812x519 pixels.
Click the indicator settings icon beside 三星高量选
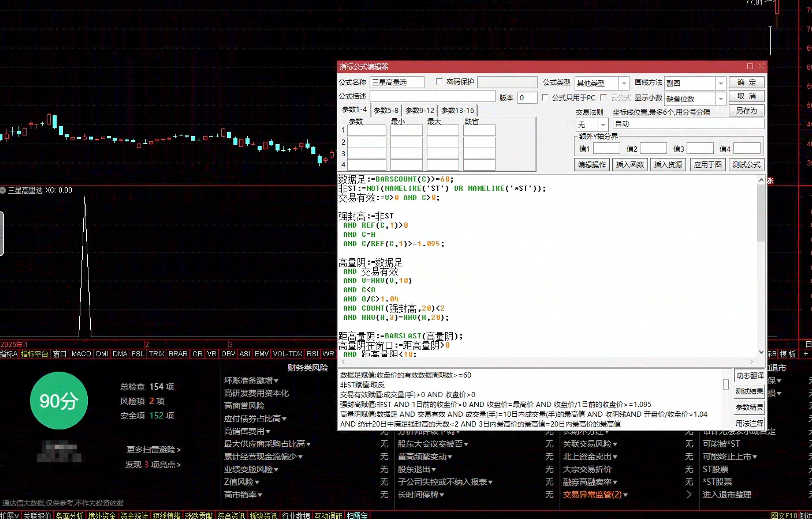coord(3,190)
